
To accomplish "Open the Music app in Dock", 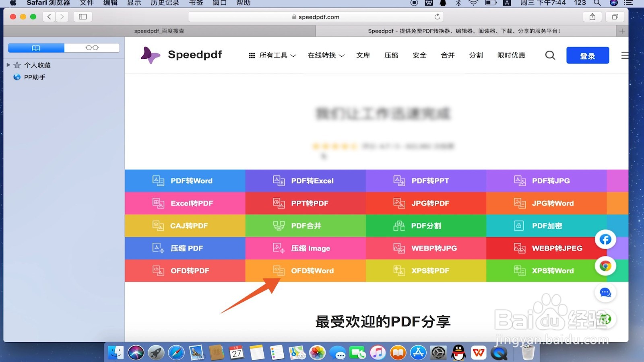I will pyautogui.click(x=378, y=353).
